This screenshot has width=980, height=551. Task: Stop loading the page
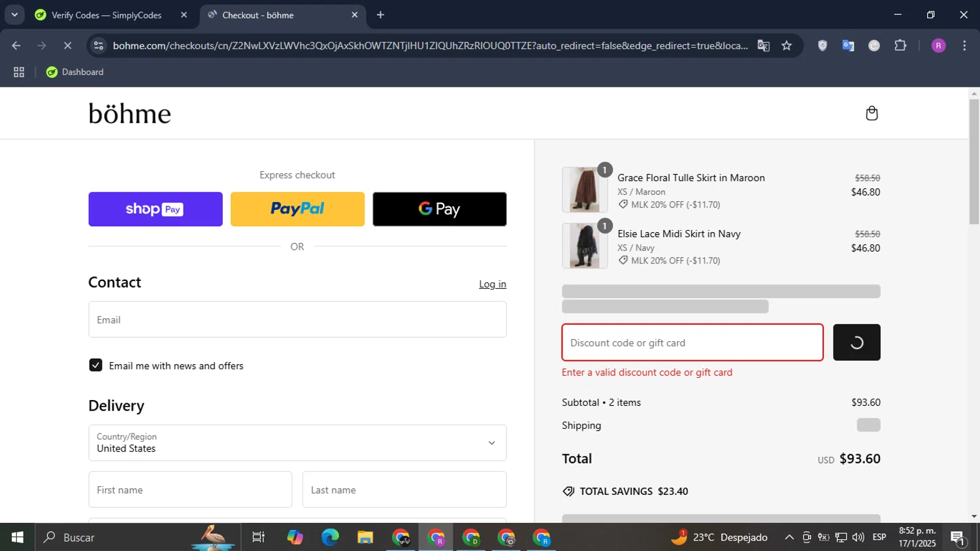pyautogui.click(x=67, y=46)
